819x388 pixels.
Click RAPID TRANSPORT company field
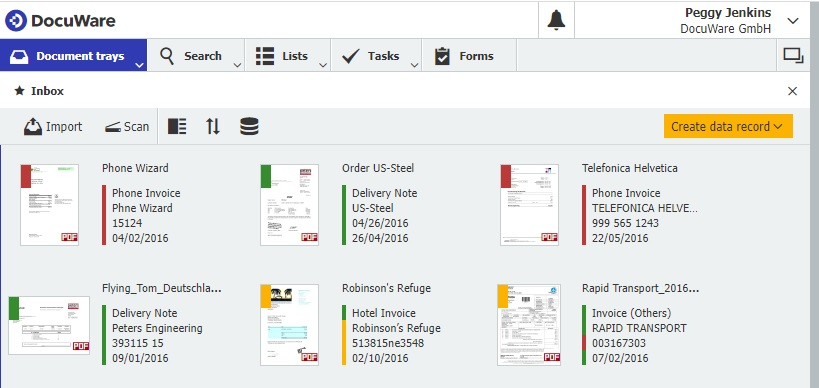point(639,328)
